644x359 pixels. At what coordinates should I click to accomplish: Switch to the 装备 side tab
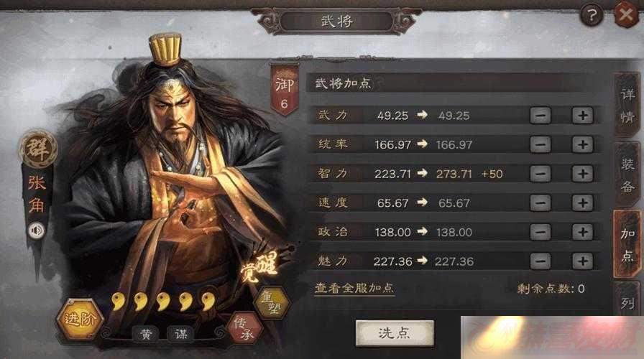[x=627, y=174]
